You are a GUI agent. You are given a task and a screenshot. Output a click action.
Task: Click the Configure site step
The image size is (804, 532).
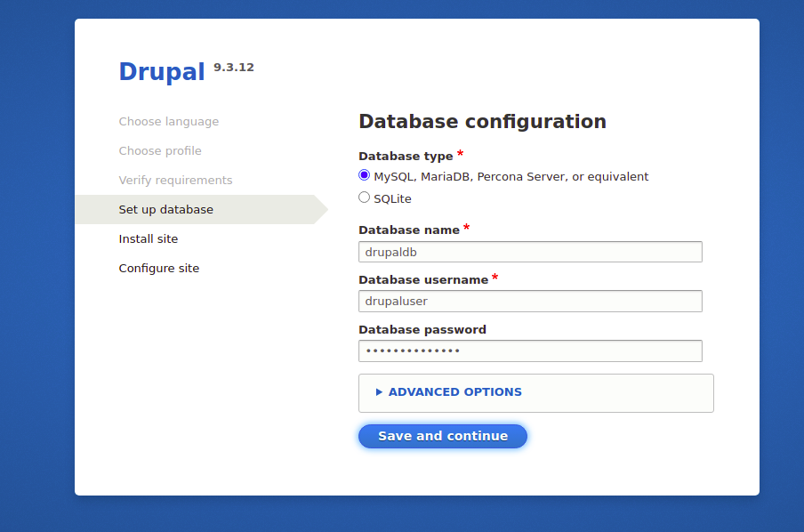[159, 268]
